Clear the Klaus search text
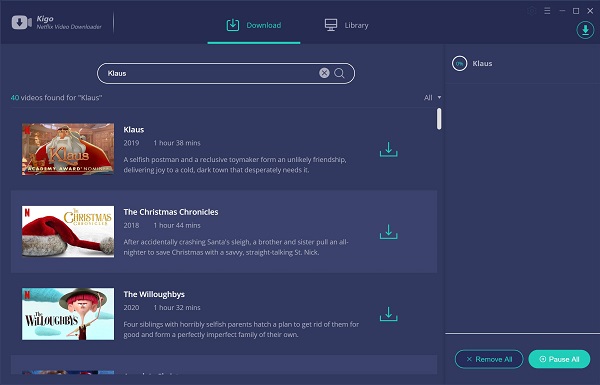600x385 pixels. [x=324, y=73]
